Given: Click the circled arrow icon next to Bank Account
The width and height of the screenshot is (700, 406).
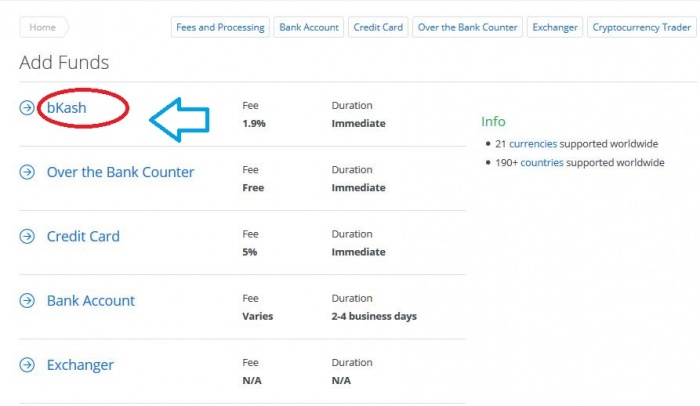Looking at the screenshot, I should 27,301.
